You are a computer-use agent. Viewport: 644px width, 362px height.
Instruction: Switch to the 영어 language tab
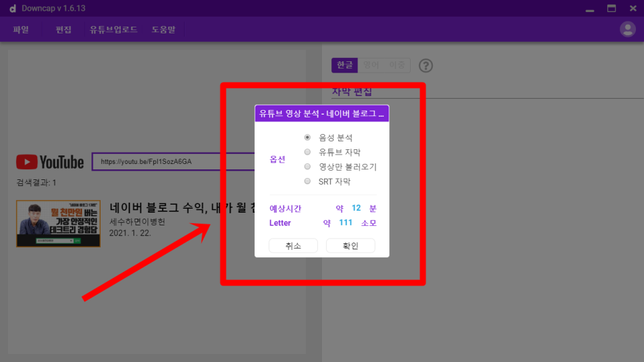371,65
